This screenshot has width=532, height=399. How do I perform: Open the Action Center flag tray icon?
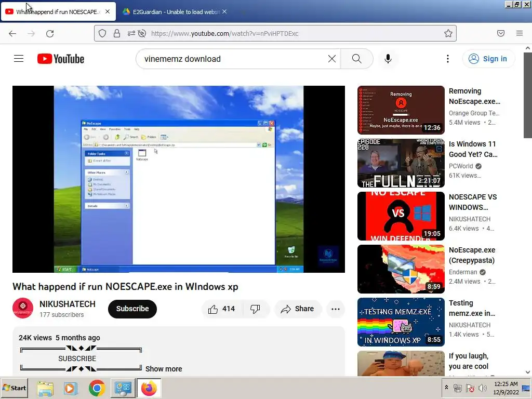470,388
